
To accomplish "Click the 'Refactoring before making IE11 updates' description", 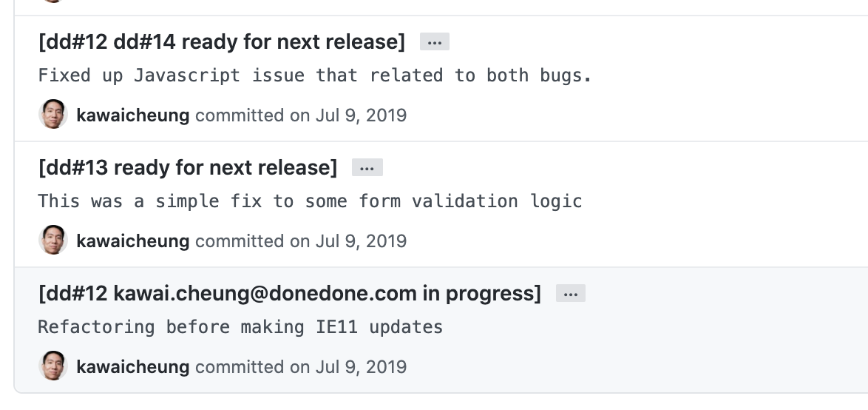I will coord(240,327).
